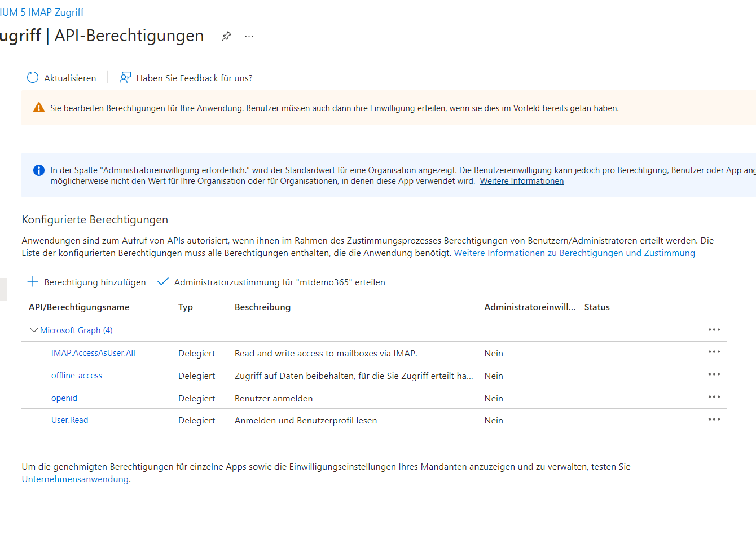This screenshot has width=756, height=543.
Task: Grant Administratorzustimmung für mtdemo365
Action: point(271,282)
